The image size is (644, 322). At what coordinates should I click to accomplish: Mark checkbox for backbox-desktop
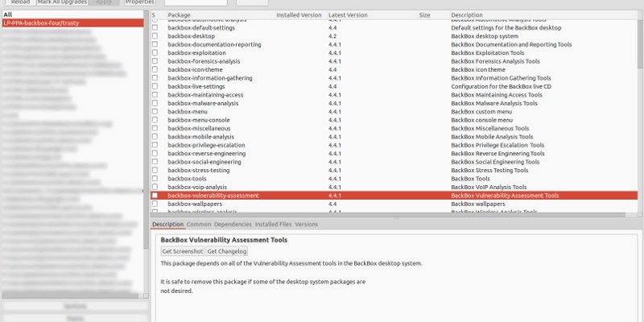pos(155,36)
